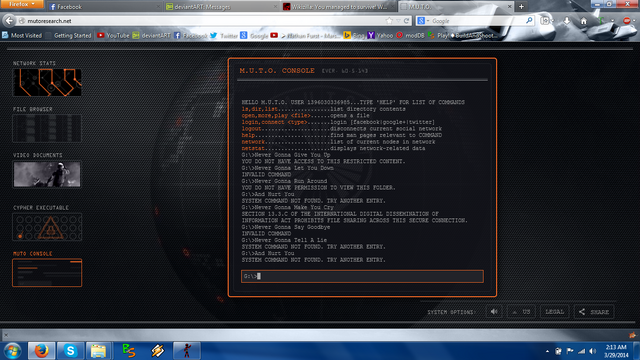Screen dimensions: 640x360
Task: Click the M.U.T.O. CONSOLE heading
Action: 277,71
